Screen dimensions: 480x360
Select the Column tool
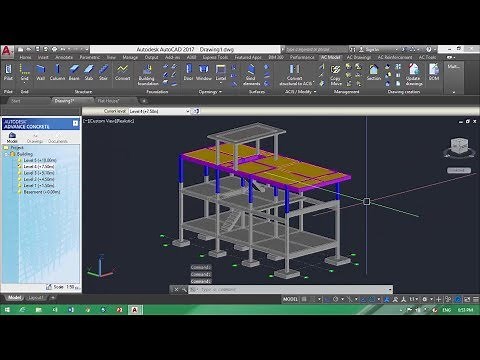57,73
